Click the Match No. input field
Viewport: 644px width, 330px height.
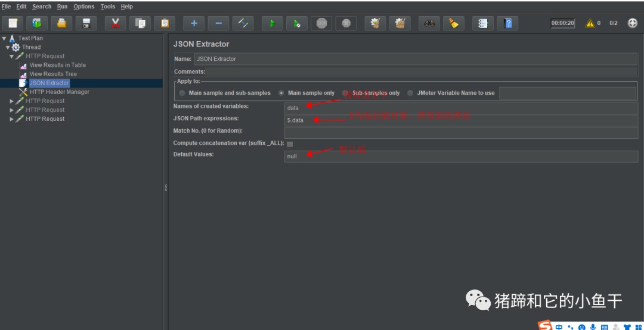coord(461,133)
